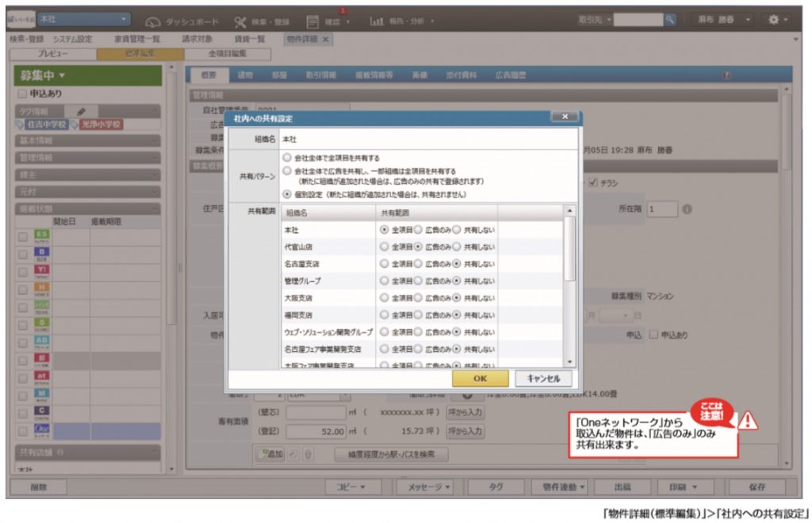Image resolution: width=812 pixels, height=523 pixels.
Task: Open the 取引先 search type dropdown
Action: [595, 20]
